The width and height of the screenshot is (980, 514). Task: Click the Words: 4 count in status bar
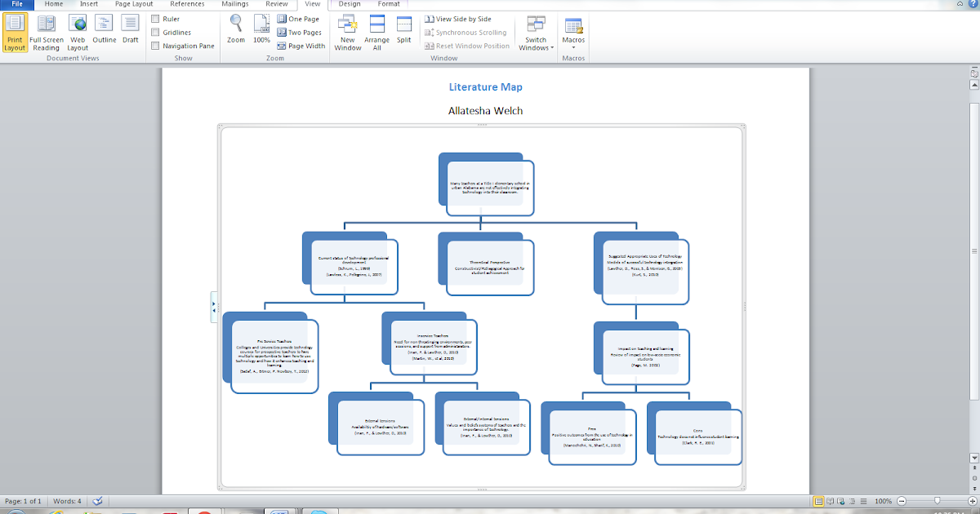[x=67, y=501]
